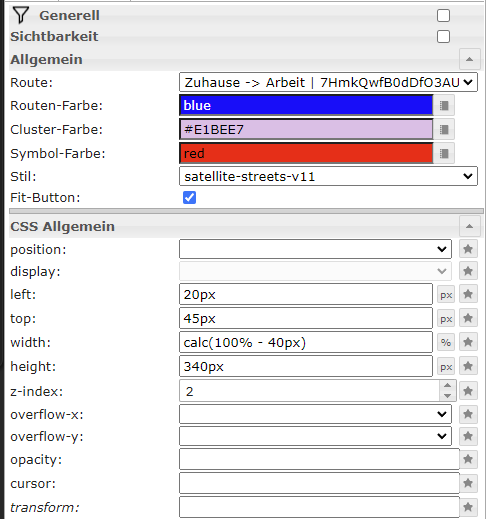Click the filter funnel icon next to Generell
The width and height of the screenshot is (486, 519).
click(21, 15)
